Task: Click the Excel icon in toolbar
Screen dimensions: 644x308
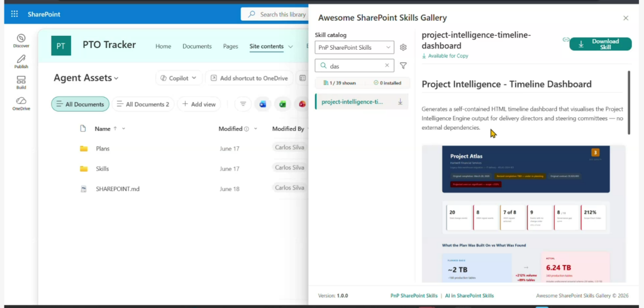Action: 282,104
